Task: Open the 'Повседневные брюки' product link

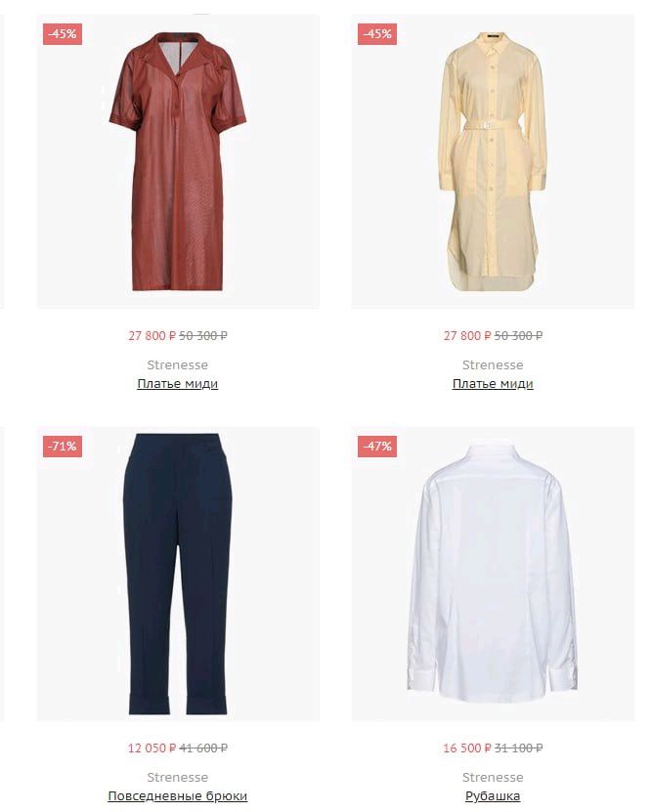Action: click(x=178, y=796)
